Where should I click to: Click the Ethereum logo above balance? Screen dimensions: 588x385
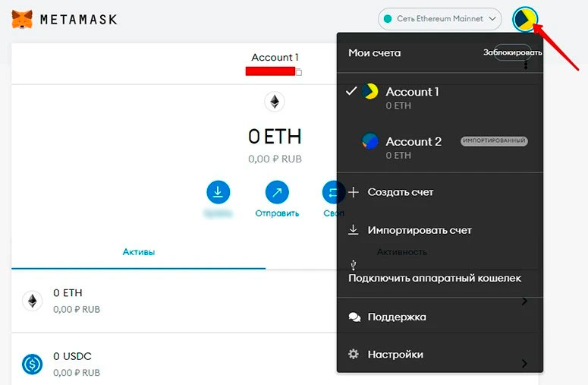275,101
